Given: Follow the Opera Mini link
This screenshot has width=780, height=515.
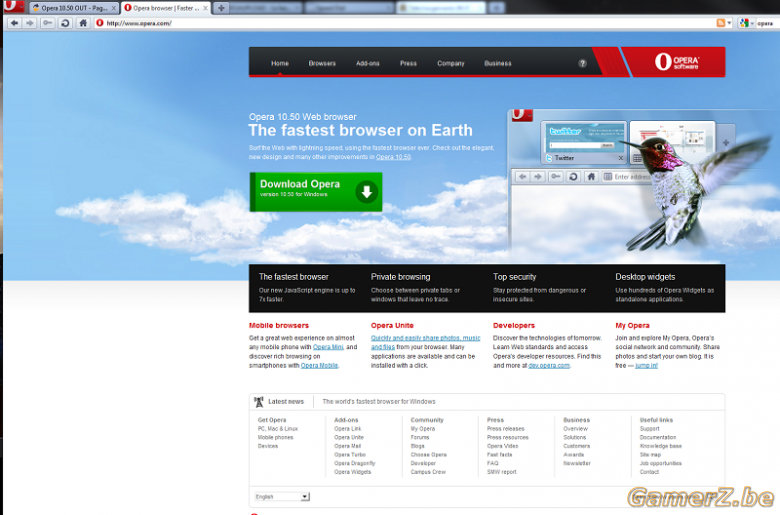Looking at the screenshot, I should 328,347.
